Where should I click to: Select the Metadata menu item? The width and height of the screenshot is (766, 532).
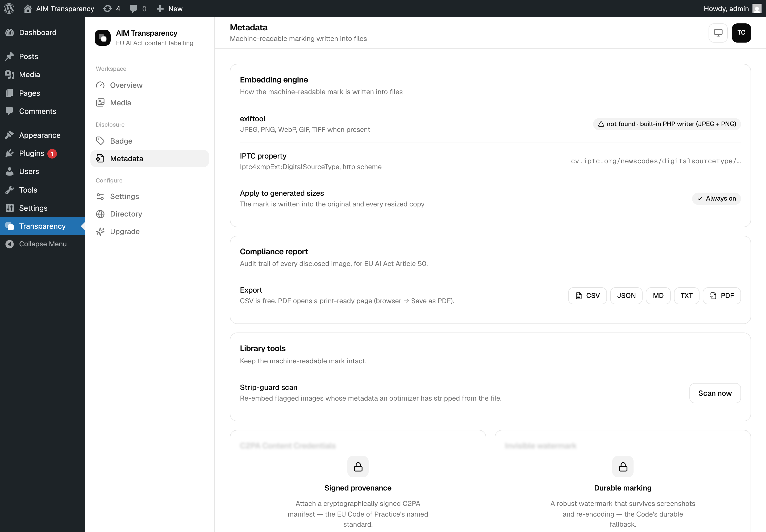coord(150,158)
